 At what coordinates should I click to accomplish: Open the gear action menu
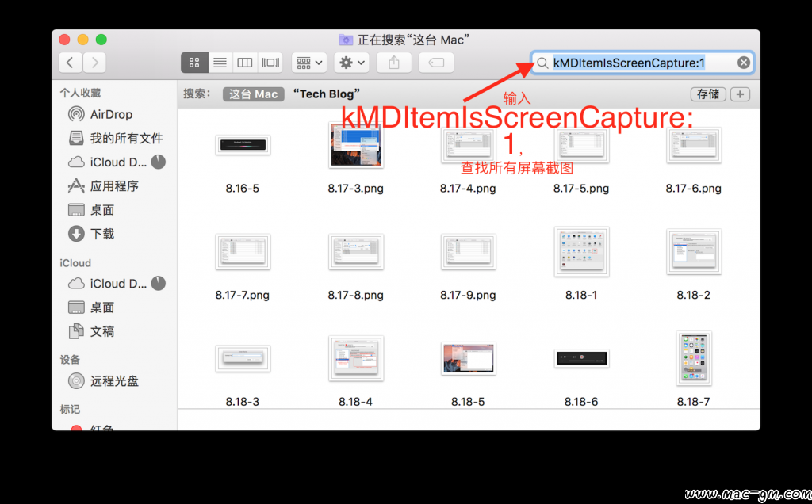click(351, 63)
